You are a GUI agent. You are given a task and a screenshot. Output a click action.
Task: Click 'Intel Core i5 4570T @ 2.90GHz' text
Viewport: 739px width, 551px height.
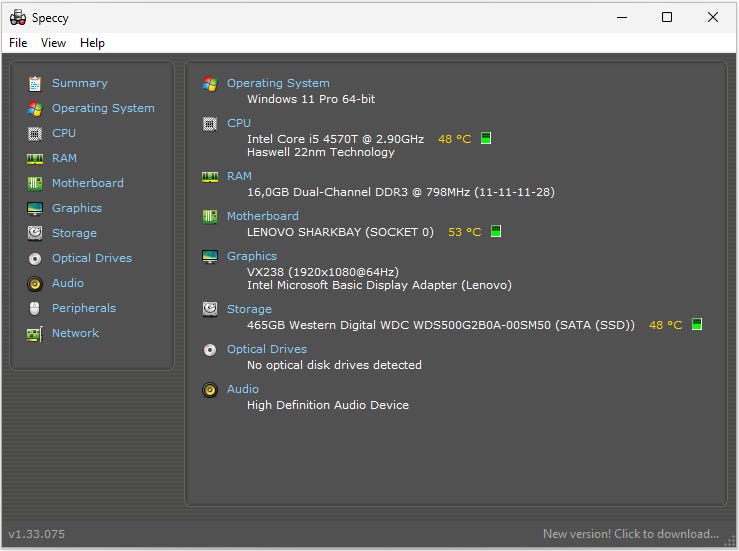(335, 139)
